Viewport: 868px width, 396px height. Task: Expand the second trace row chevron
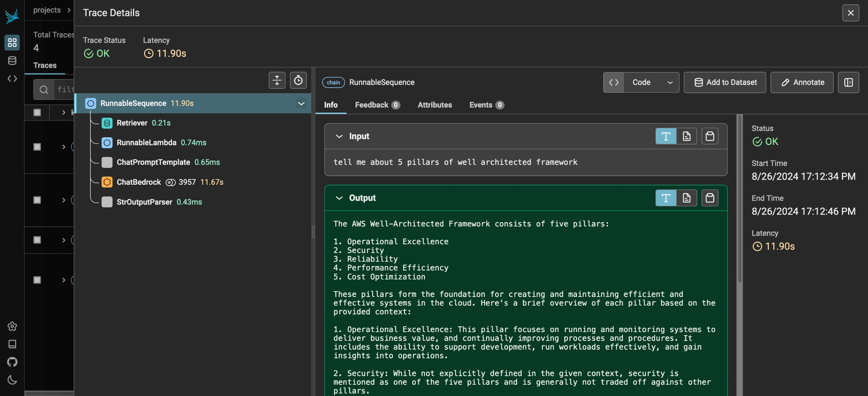(64, 147)
